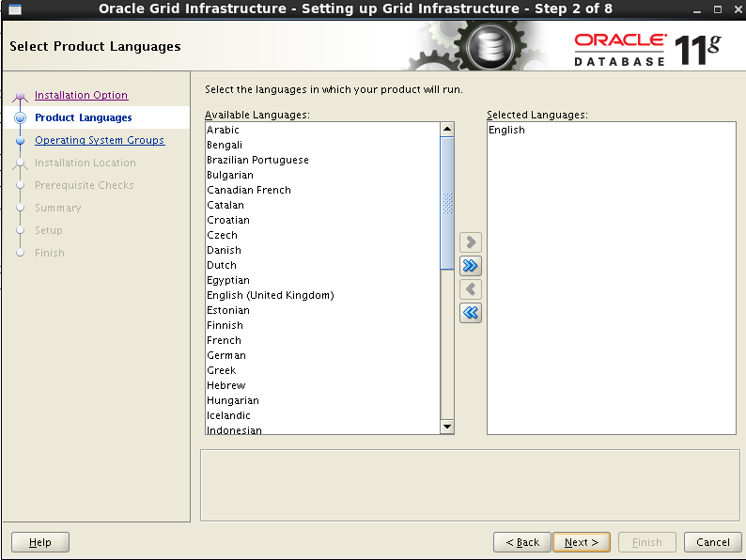Select Brazilian Portuguese in the list
This screenshot has width=746, height=560.
coord(323,160)
